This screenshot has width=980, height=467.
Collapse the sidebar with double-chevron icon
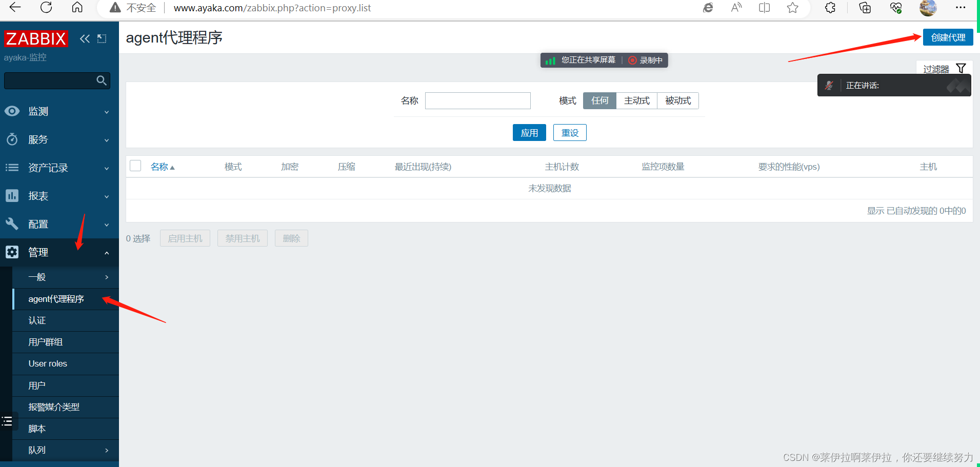click(85, 38)
